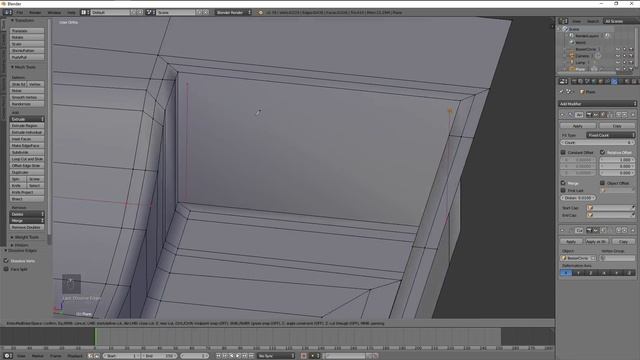Open the Object properties tab
Screen dimensions: 640x360
[x=600, y=81]
